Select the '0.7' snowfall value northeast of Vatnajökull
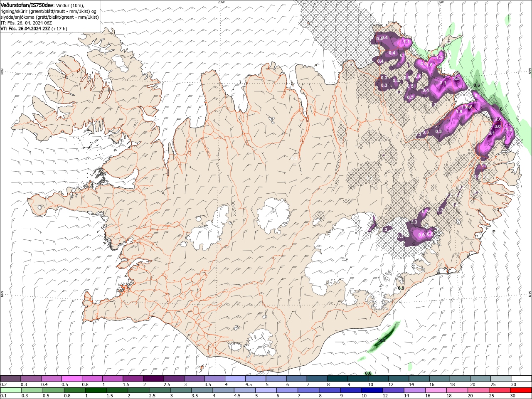Screen dimensions: 532x399 425,212
